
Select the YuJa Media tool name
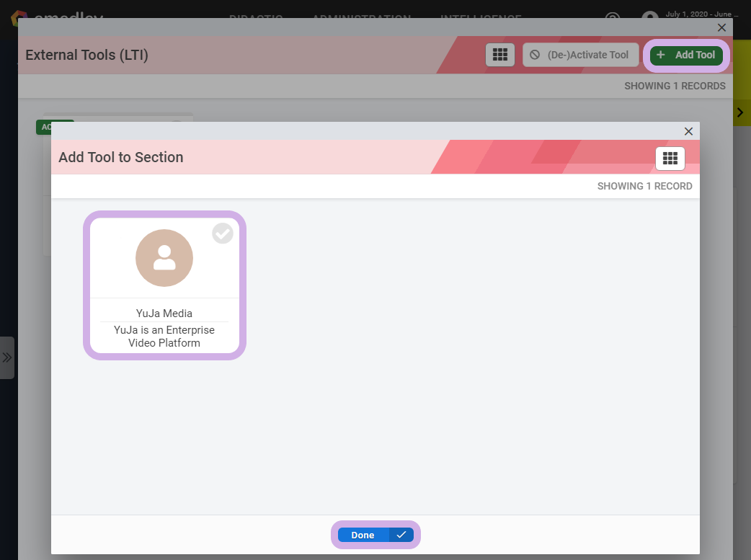point(164,314)
